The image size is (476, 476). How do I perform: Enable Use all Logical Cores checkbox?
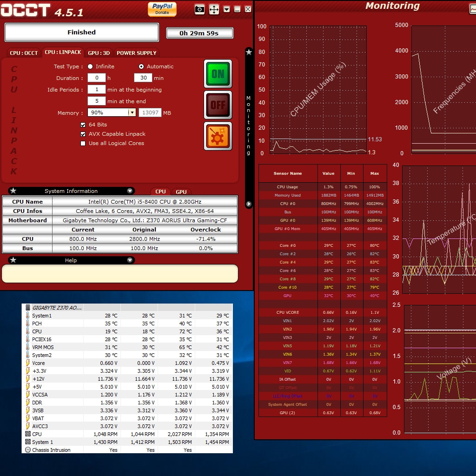coord(83,143)
